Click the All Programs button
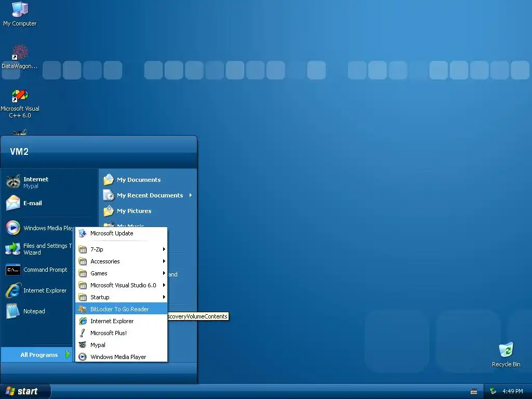 click(x=37, y=354)
